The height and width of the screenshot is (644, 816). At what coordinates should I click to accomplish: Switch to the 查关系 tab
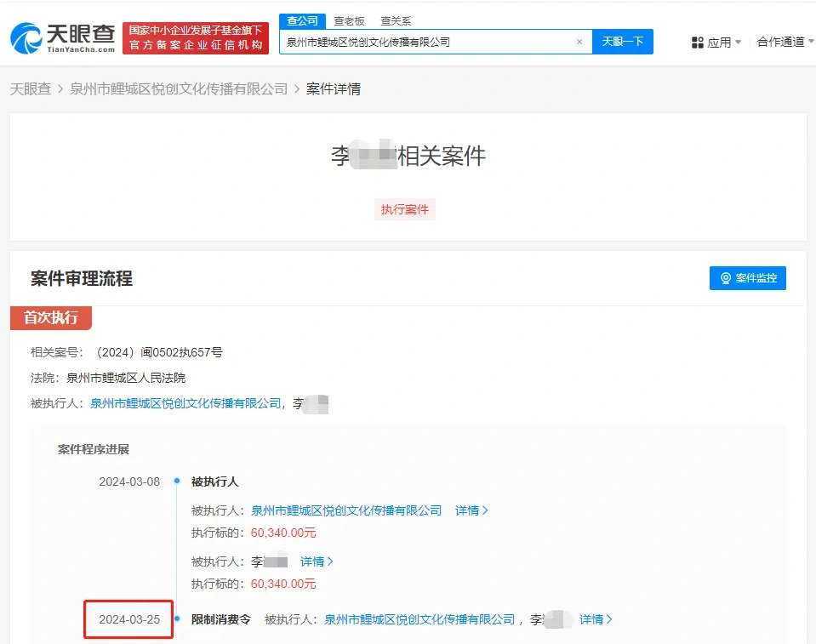click(396, 21)
